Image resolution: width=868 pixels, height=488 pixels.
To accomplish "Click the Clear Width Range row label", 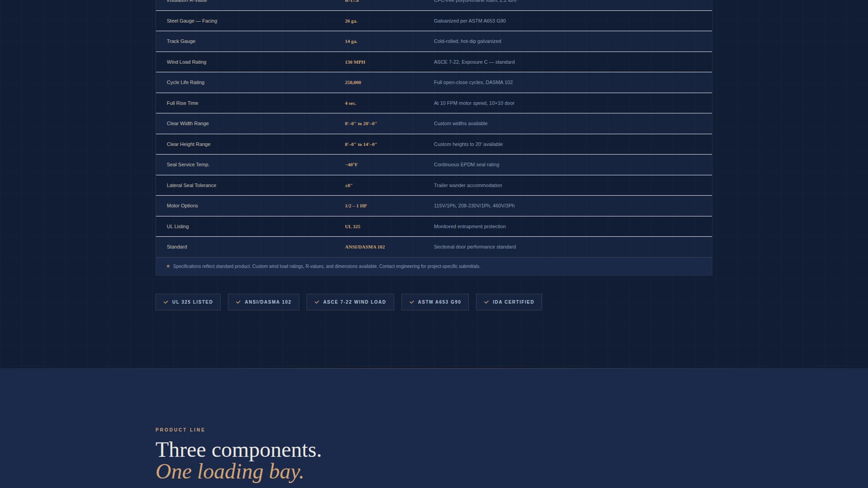I will pos(188,124).
